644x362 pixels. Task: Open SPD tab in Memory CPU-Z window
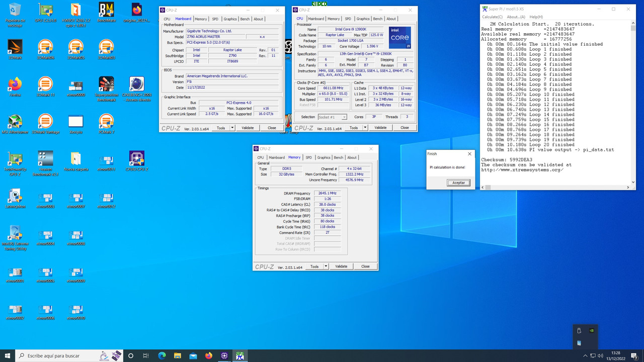[308, 157]
